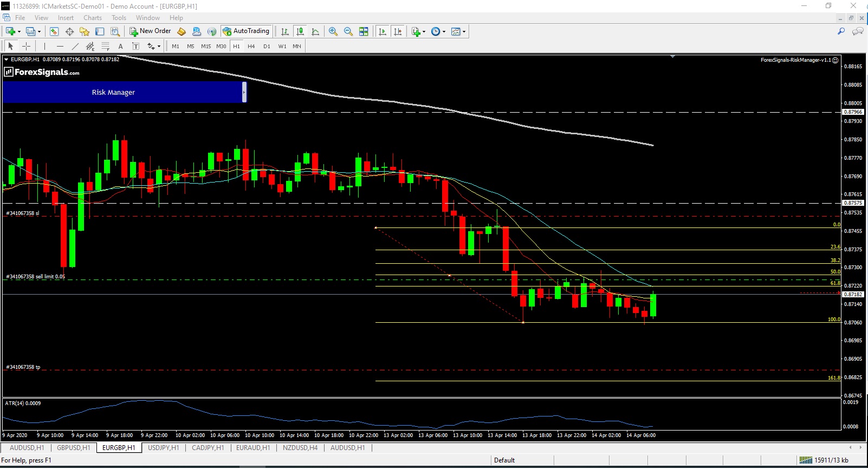Select the trendline drawing tool
Image resolution: width=868 pixels, height=469 pixels.
75,46
